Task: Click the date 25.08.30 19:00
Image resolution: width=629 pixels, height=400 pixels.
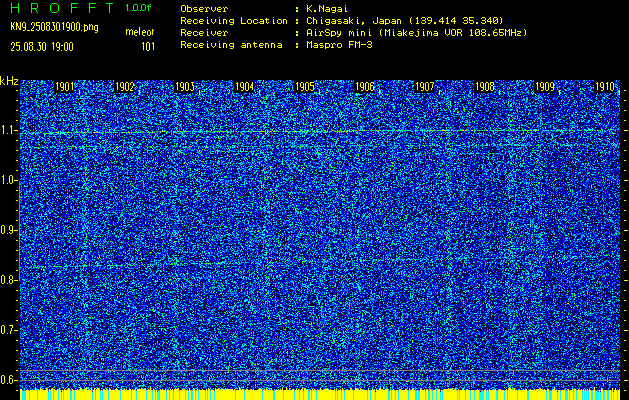Action: [x=42, y=47]
